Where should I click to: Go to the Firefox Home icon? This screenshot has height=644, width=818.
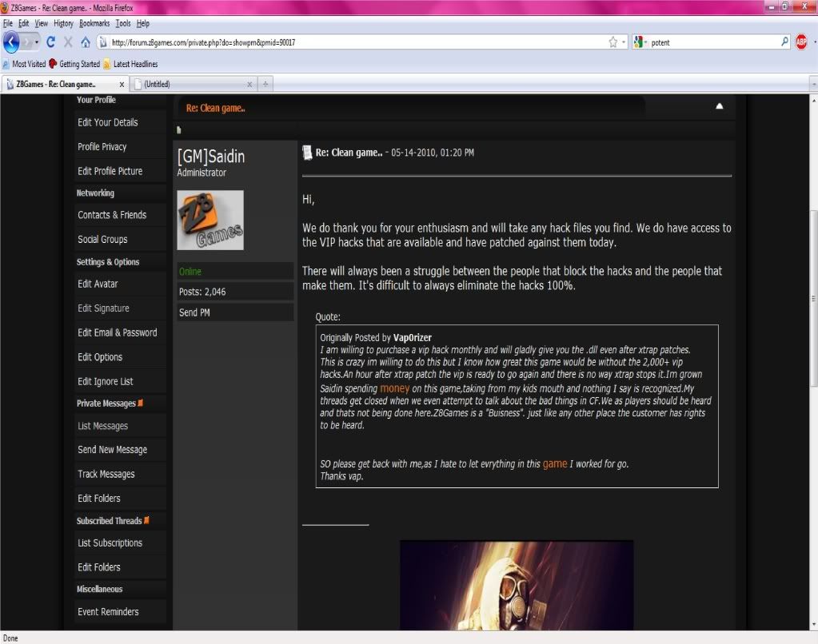click(x=85, y=42)
